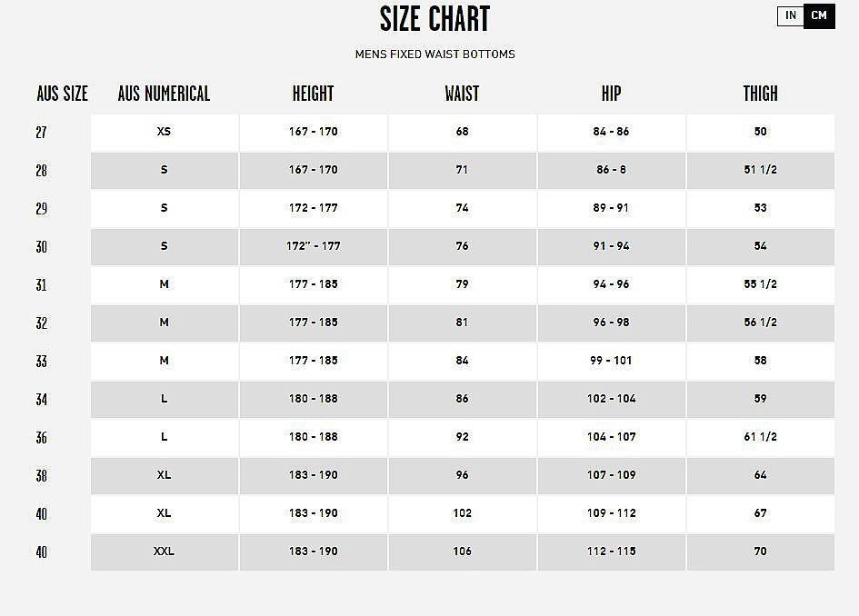Select the AUS NUMERICAL column header
The image size is (859, 616).
point(164,94)
